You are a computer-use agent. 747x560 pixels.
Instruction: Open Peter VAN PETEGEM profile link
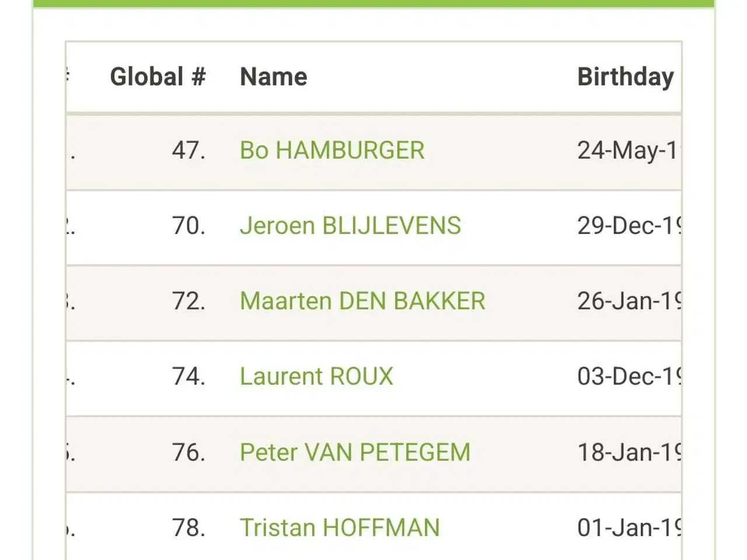[355, 452]
